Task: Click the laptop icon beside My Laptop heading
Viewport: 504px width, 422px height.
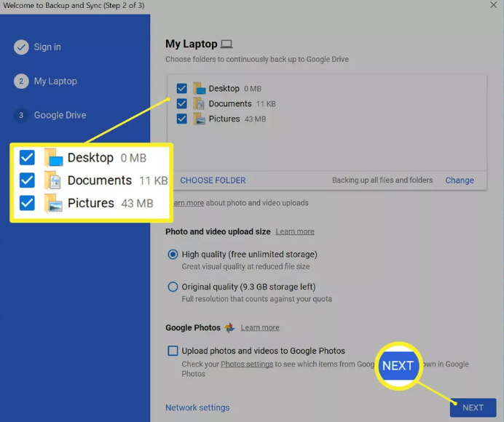Action: click(x=227, y=44)
